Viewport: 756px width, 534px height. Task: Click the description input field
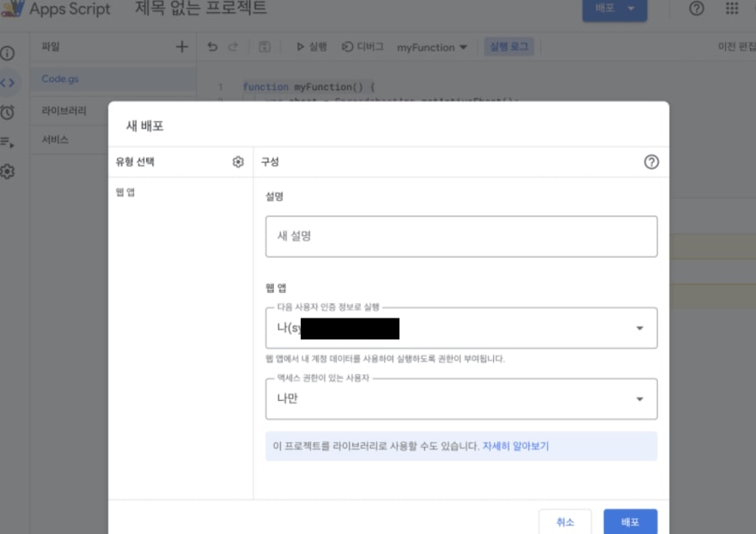[x=461, y=236]
